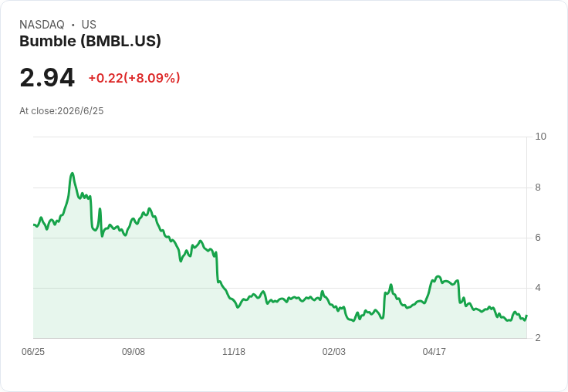Viewport: 568px width, 392px height.
Task: Click the 06/25 x-axis date label
Action: 33,352
